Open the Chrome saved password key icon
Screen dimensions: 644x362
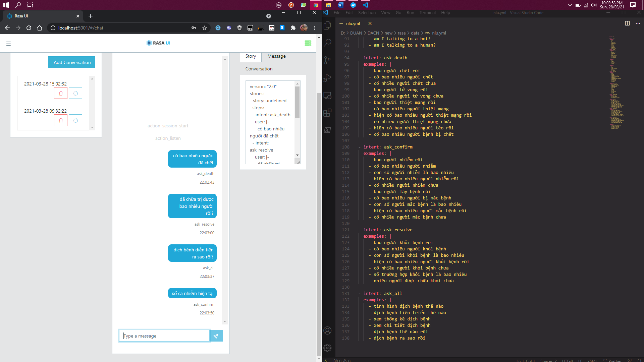(194, 28)
